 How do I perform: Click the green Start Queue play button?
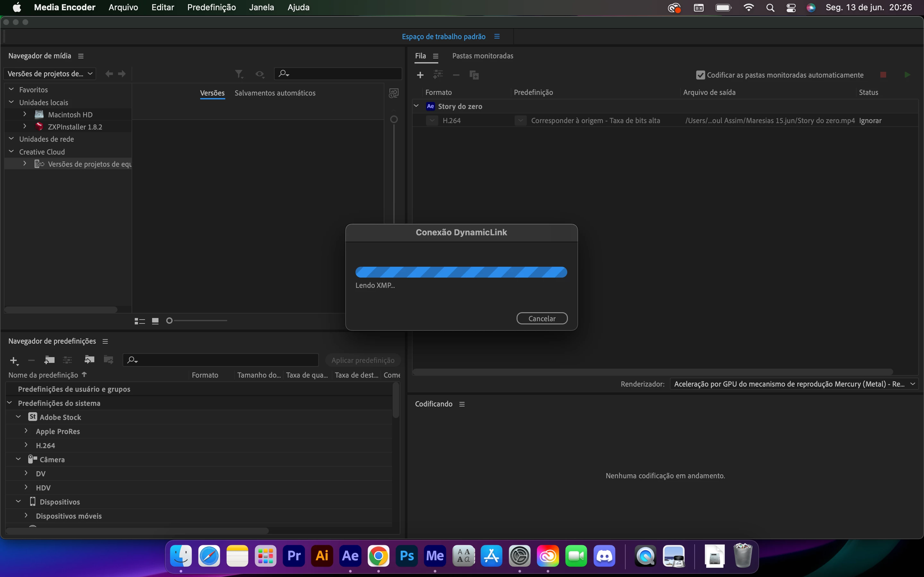coord(907,75)
